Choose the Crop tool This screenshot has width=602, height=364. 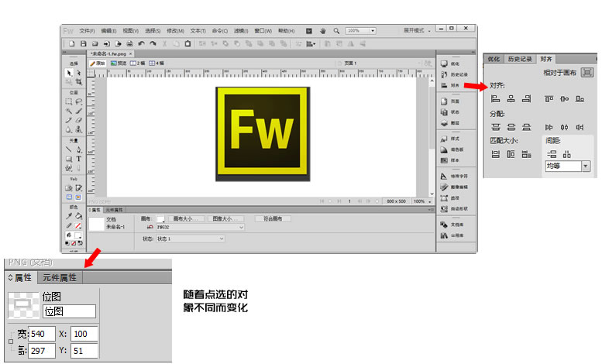[78, 82]
